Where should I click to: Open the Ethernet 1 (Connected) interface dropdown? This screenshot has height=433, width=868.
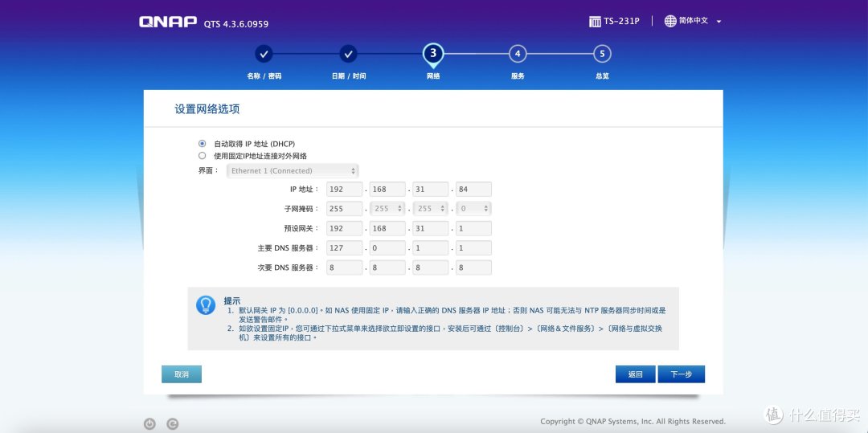[293, 171]
